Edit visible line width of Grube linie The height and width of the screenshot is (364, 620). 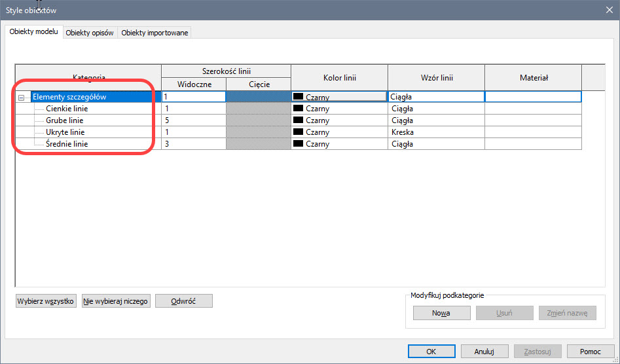[x=193, y=120]
